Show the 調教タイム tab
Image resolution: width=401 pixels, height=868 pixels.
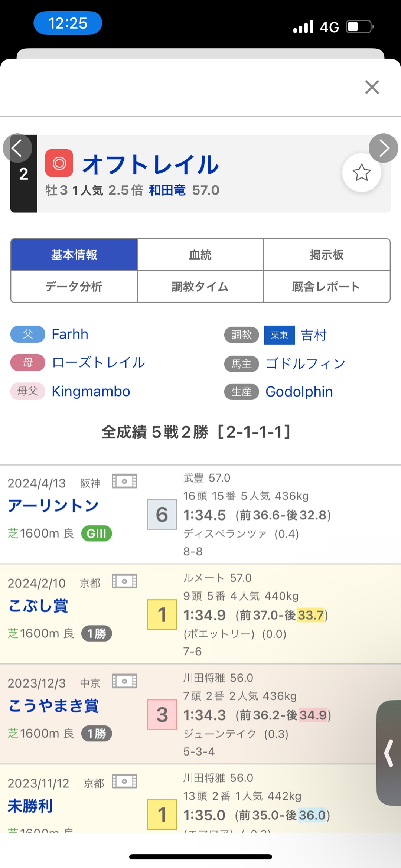(200, 287)
